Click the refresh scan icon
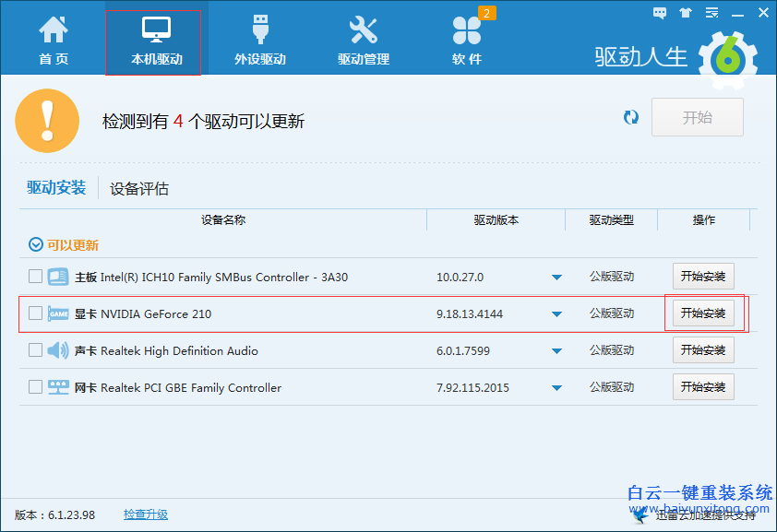The height and width of the screenshot is (532, 777). (x=631, y=117)
